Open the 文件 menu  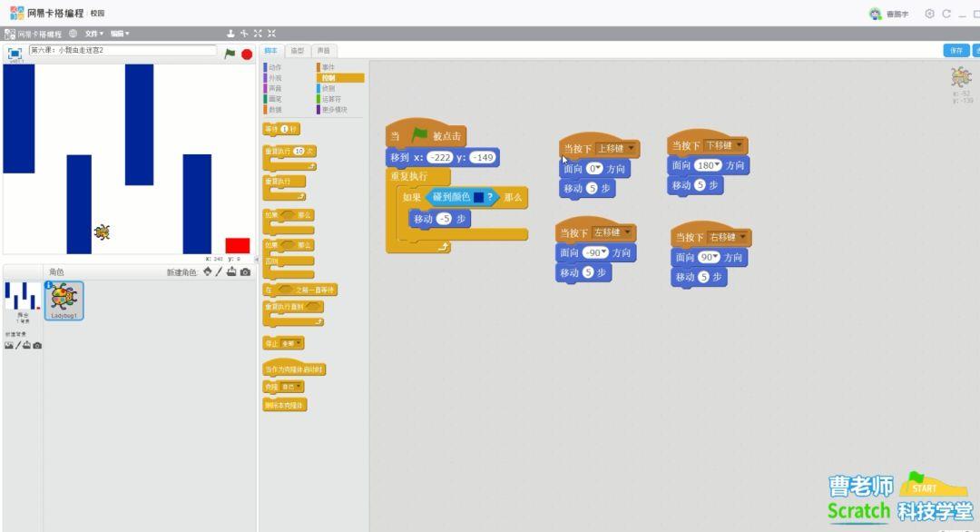[x=93, y=34]
